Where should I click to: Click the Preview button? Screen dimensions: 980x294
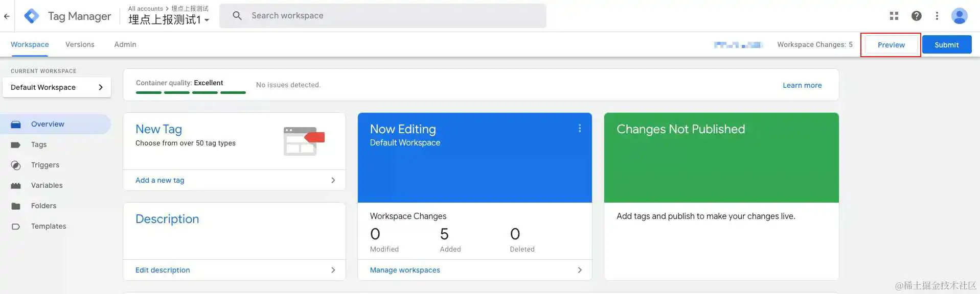point(891,45)
